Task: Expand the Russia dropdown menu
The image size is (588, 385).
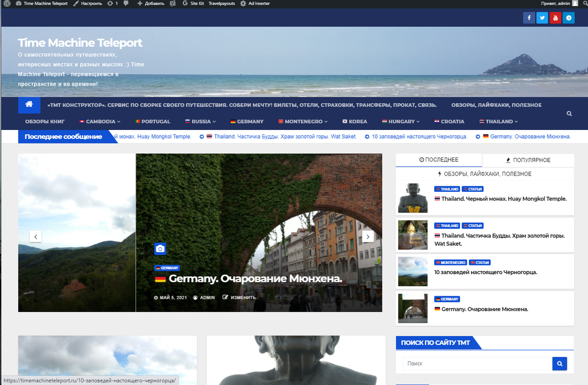Action: 200,121
